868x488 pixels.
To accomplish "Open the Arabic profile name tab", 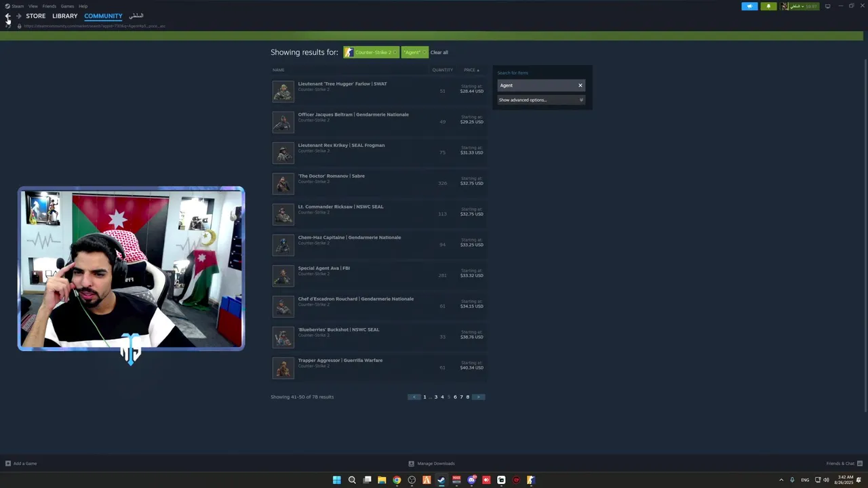I will [x=136, y=16].
